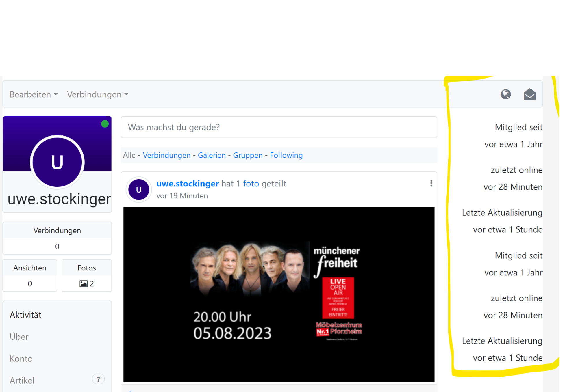Image resolution: width=578 pixels, height=392 pixels.
Task: Click the first 'zuletzt online' label
Action: tap(516, 170)
